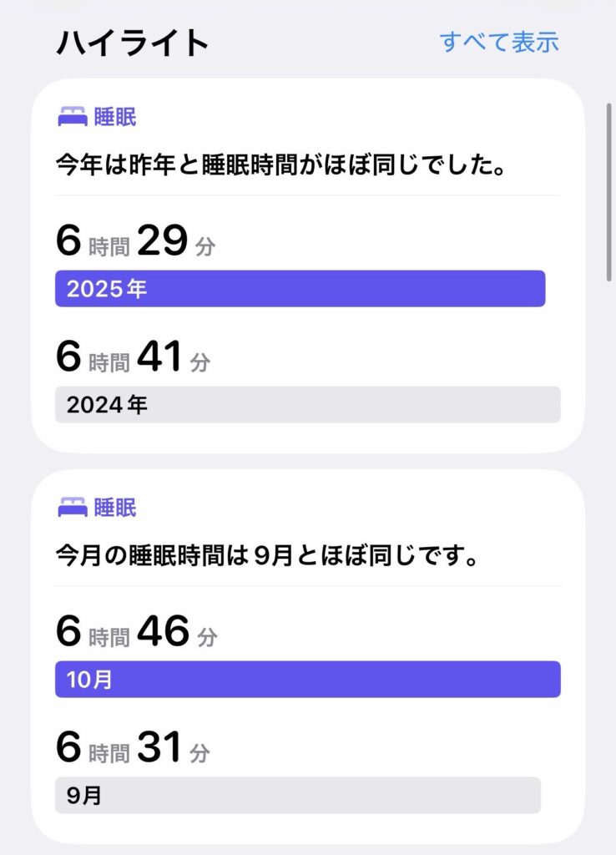Tap the 6時間41分 sleep value
Viewport: 616px width, 855px height.
pyautogui.click(x=134, y=358)
